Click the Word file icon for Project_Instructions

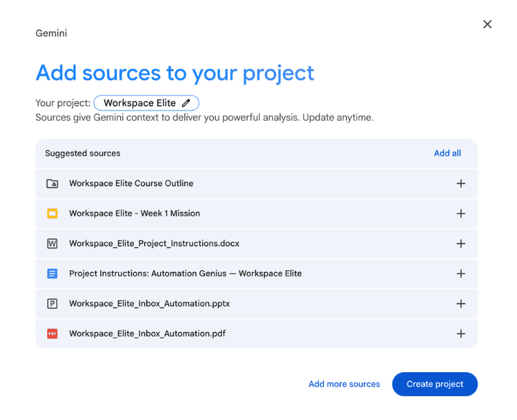coord(52,244)
